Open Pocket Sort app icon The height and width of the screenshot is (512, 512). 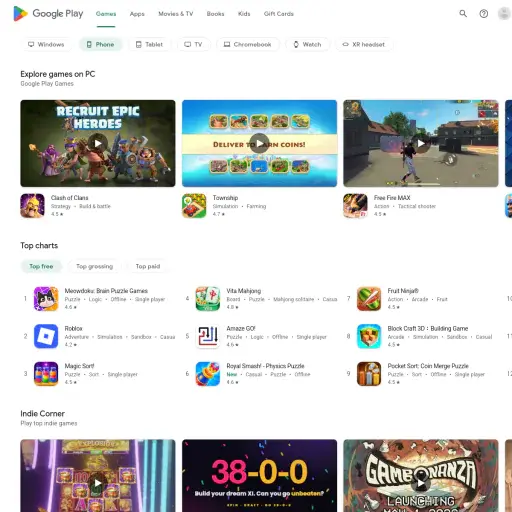[369, 374]
